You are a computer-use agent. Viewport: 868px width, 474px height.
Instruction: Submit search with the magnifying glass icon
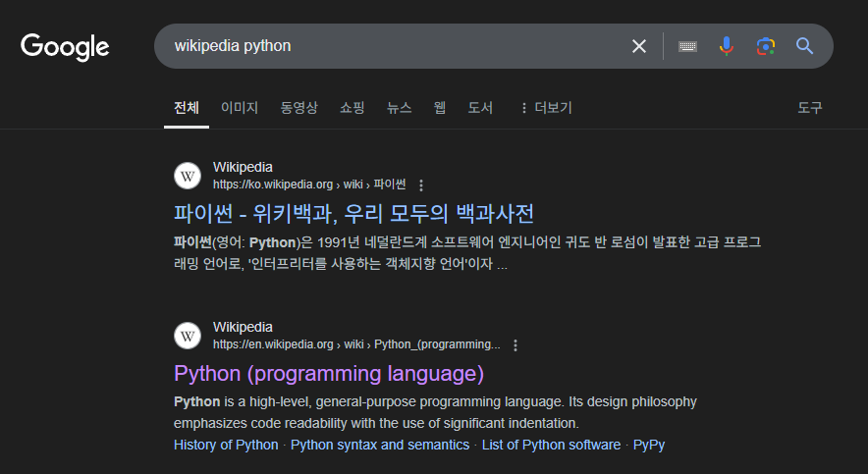point(804,46)
